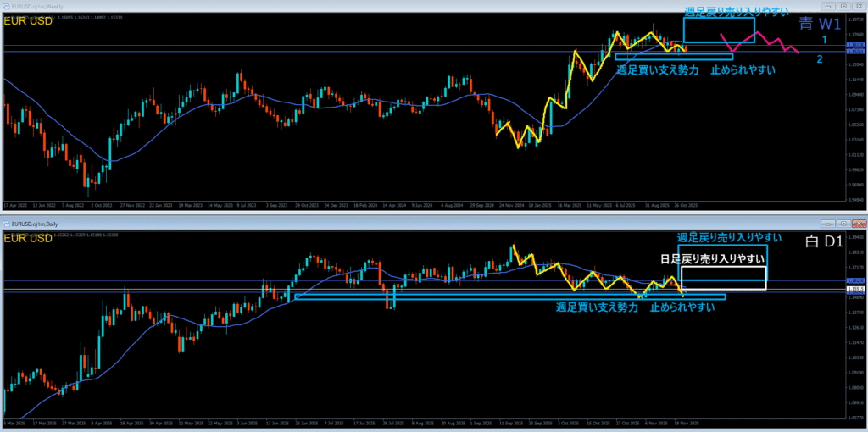Screen dimensions: 868x432
Task: Click the '17 Apr 2022' date on Weekly axis
Action: [14, 205]
